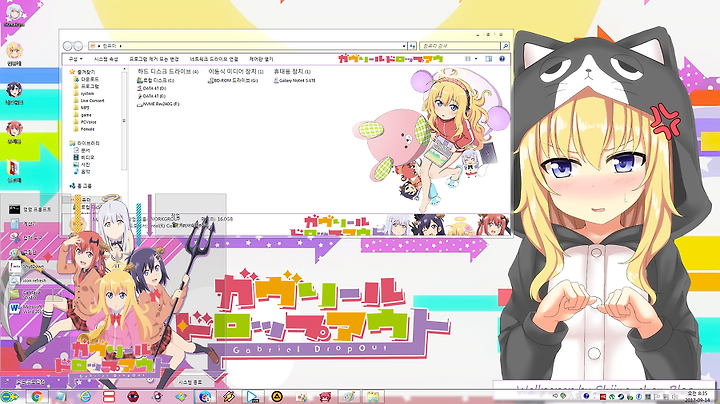Select the MP3 folder in favorites
Screen dimensions: 720x404
point(82,107)
